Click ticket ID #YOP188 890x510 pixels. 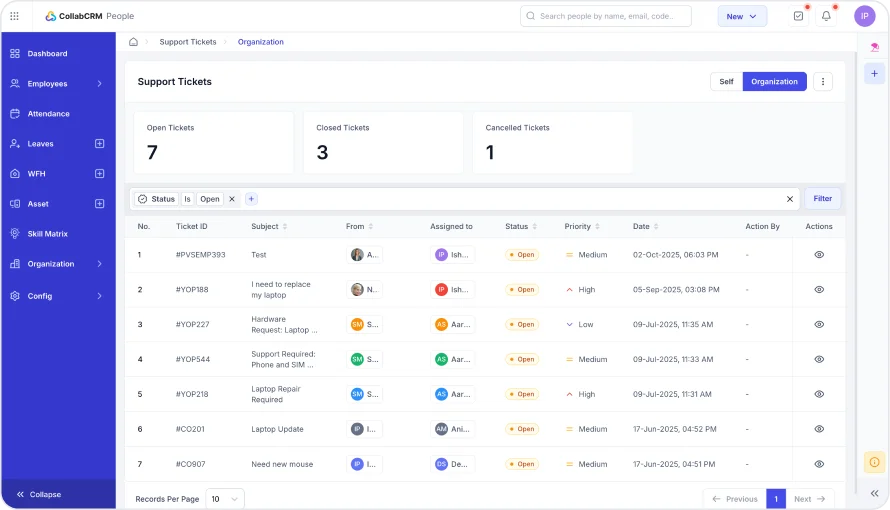click(x=192, y=289)
